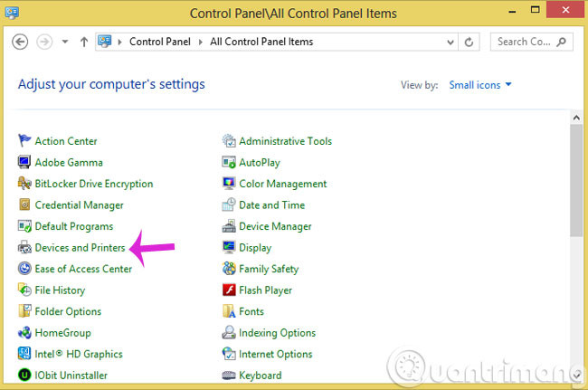Click the Flash Player icon
The image size is (588, 390).
[x=230, y=290]
